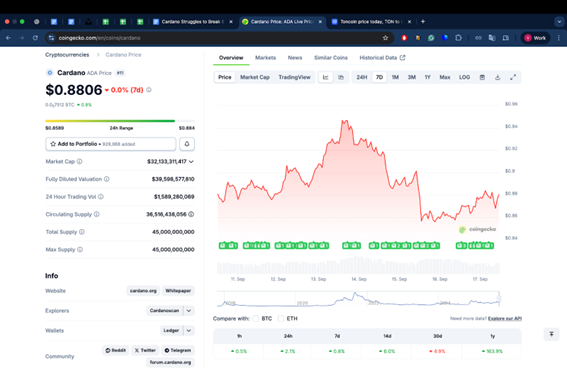The width and height of the screenshot is (567, 368).
Task: Show the Market Cap chart view
Action: (x=255, y=77)
